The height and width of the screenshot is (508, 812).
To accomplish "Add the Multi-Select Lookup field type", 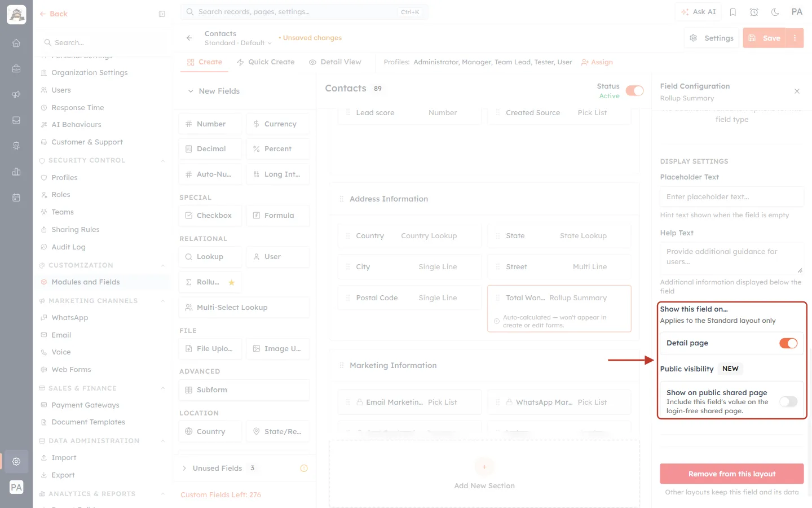I will (x=244, y=308).
